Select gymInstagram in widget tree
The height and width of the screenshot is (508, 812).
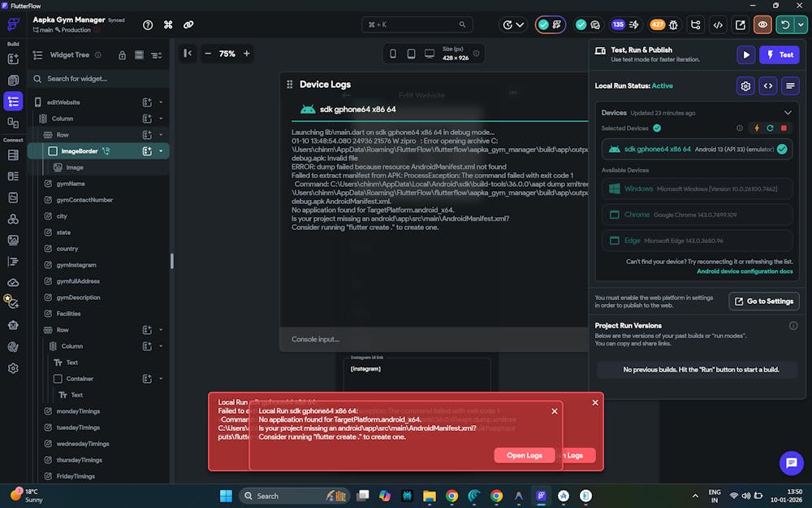click(76, 265)
